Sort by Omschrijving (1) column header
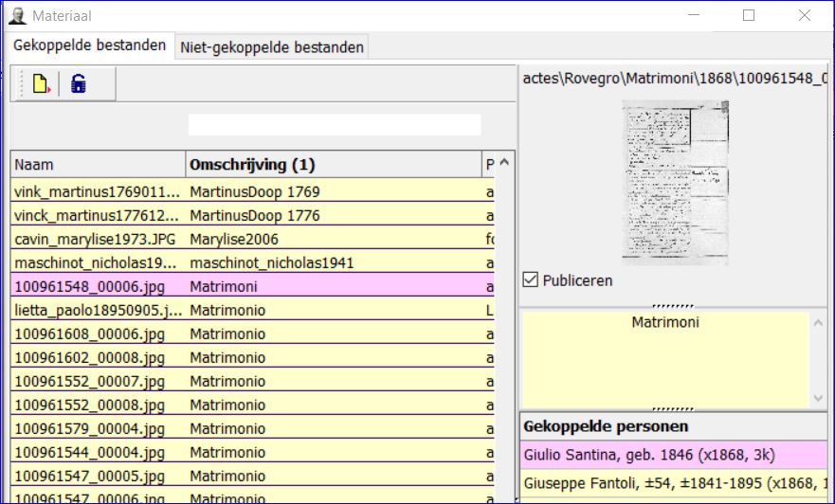This screenshot has height=504, width=835. click(333, 165)
